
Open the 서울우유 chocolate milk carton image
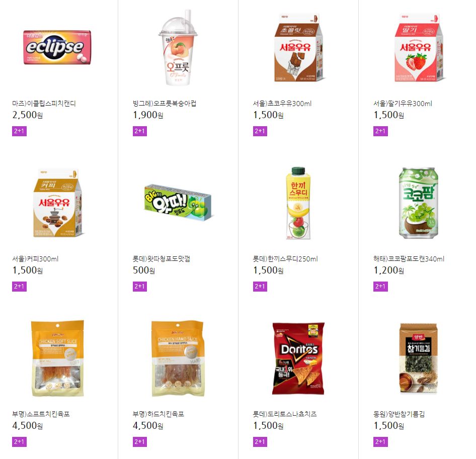(x=299, y=48)
